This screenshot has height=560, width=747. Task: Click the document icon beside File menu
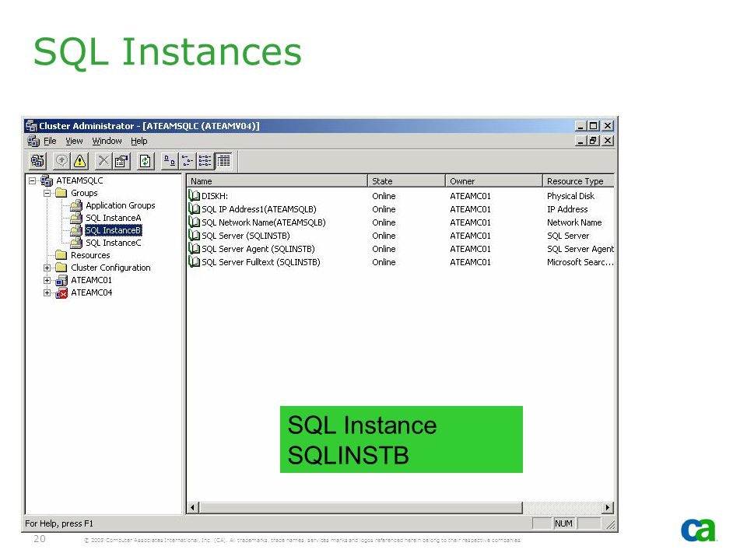(x=33, y=141)
